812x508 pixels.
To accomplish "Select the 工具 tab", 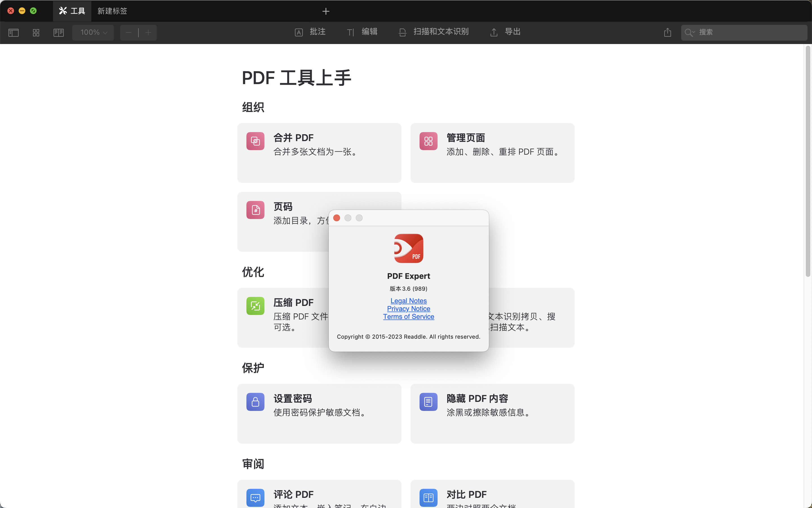I will (x=72, y=11).
